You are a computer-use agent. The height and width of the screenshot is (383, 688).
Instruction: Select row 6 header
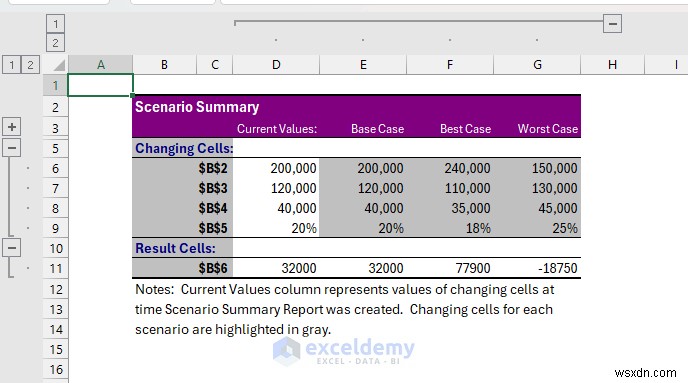(x=56, y=168)
